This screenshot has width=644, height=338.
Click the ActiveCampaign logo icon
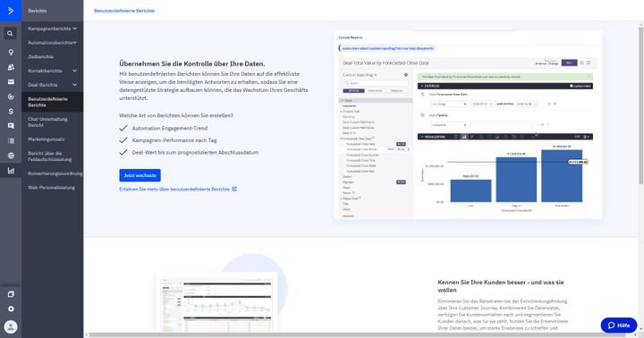pos(11,11)
